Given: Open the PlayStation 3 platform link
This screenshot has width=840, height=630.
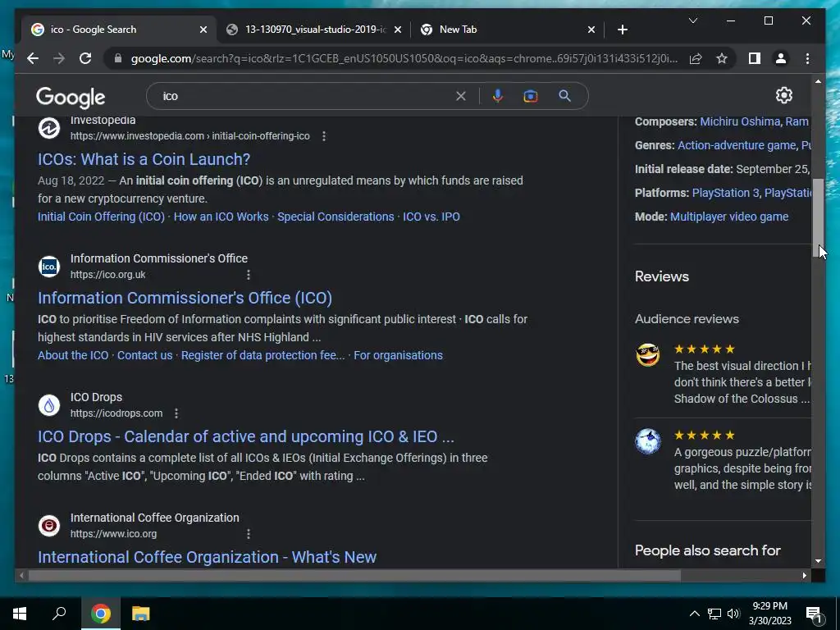Looking at the screenshot, I should (725, 193).
